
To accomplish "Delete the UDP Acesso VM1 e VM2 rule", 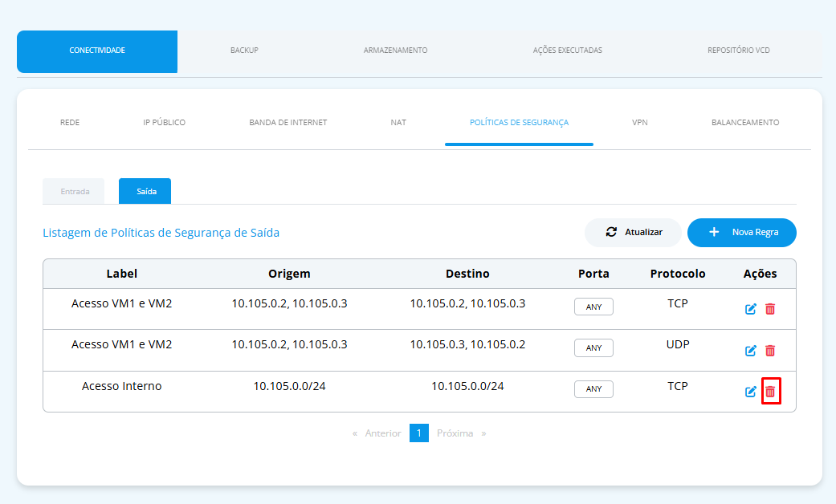I will pos(770,351).
